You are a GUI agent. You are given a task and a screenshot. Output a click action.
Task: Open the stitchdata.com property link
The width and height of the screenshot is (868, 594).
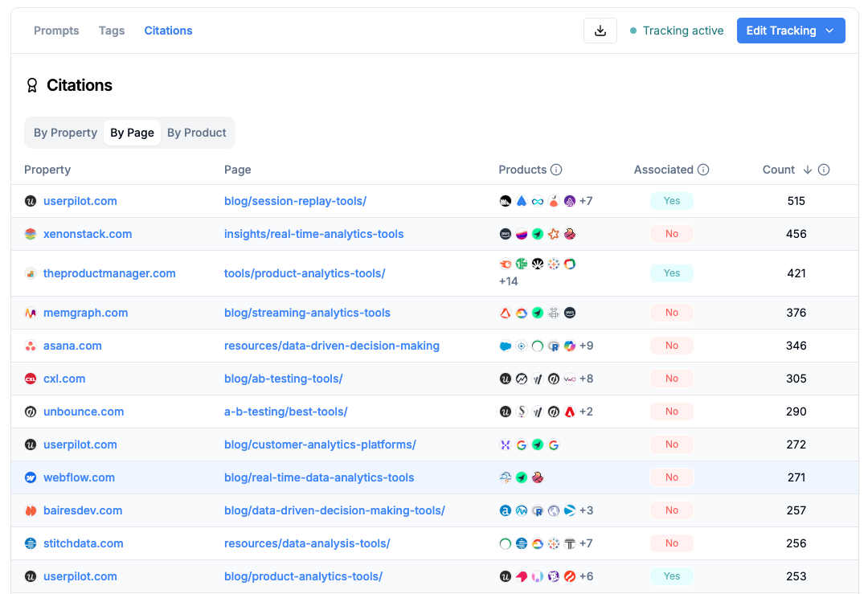pos(84,543)
